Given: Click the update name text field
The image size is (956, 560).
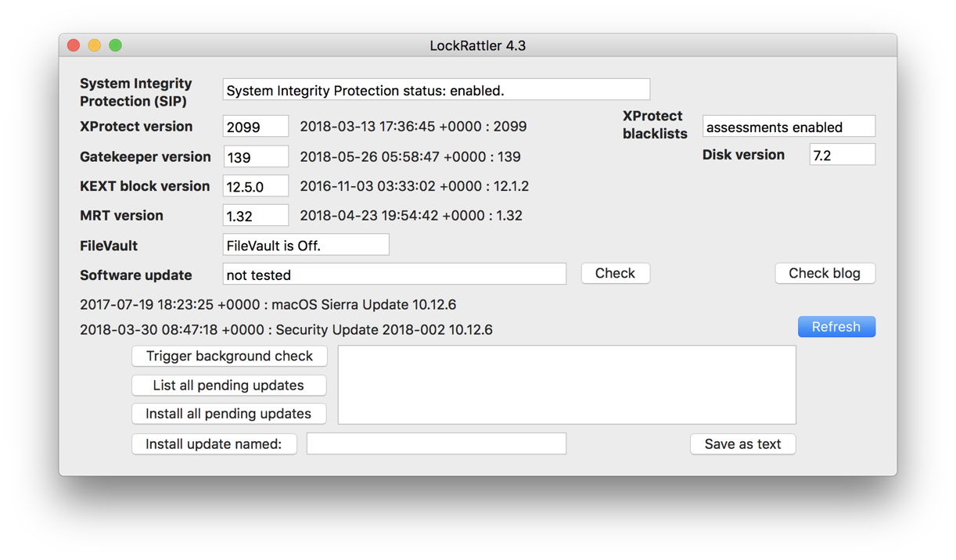Looking at the screenshot, I should [x=436, y=443].
